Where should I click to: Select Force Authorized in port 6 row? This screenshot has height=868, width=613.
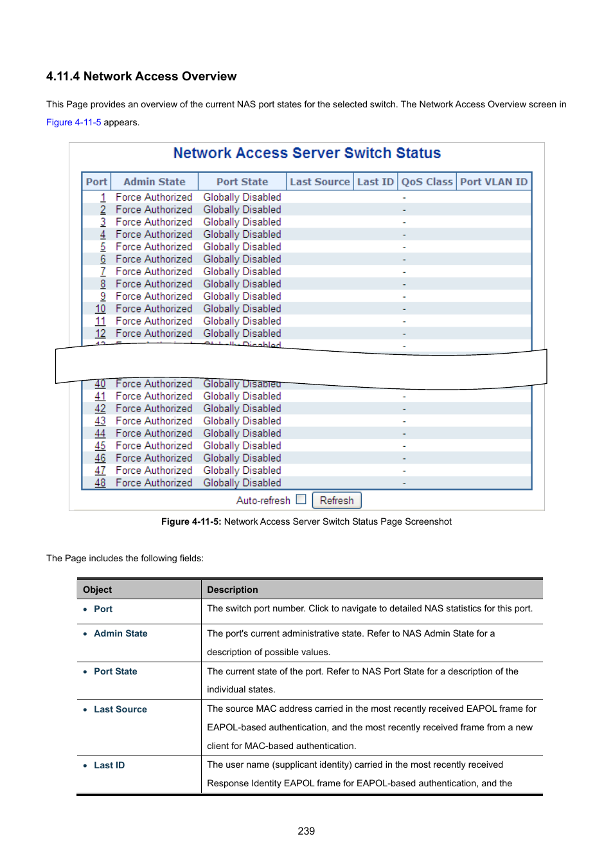(154, 259)
